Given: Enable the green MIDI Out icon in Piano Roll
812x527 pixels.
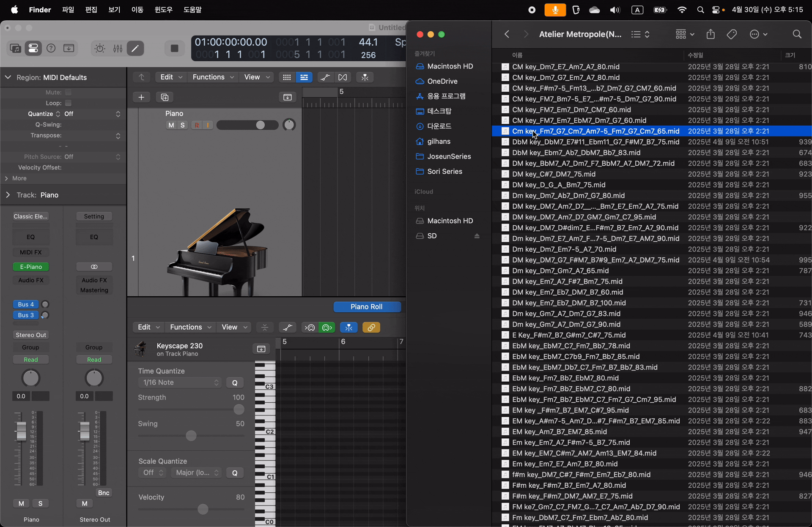Looking at the screenshot, I should tap(326, 328).
